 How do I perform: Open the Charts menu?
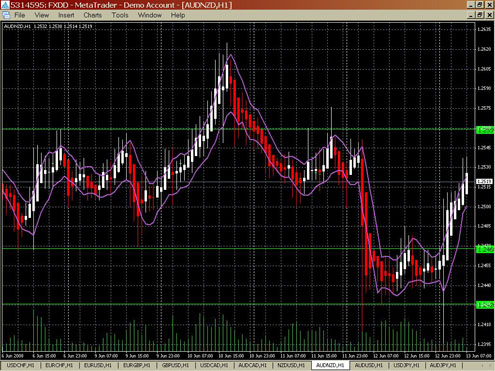click(x=92, y=15)
